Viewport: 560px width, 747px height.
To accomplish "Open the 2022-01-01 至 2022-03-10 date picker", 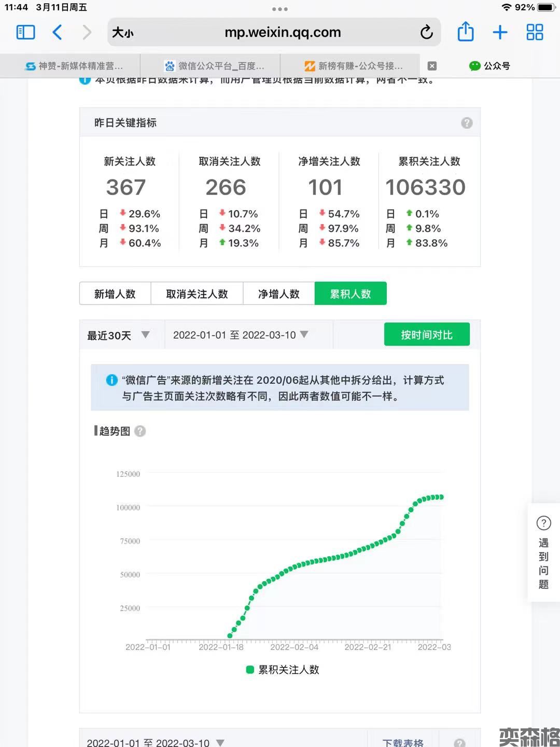I will point(241,335).
